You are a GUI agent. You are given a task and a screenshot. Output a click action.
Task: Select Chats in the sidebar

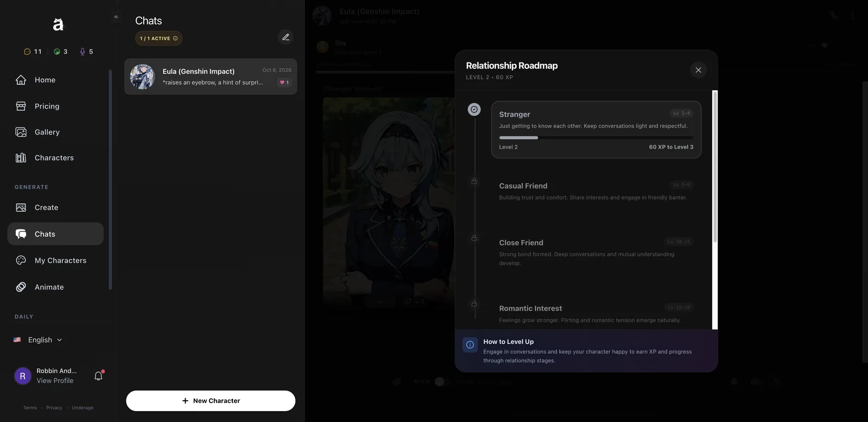click(55, 234)
